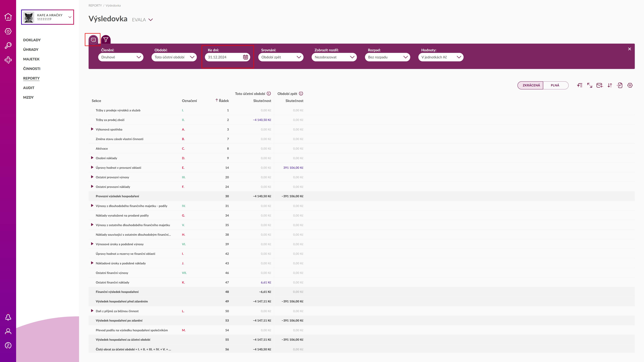Click the -4 140,50 Kč value for Tržby za prodej zboží
Viewport: 644px width, 362px height.
click(262, 120)
